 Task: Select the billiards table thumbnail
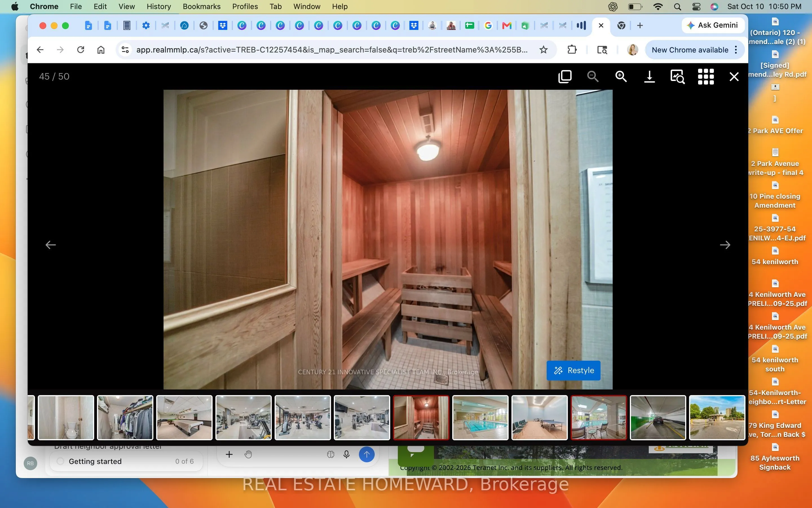click(x=184, y=418)
